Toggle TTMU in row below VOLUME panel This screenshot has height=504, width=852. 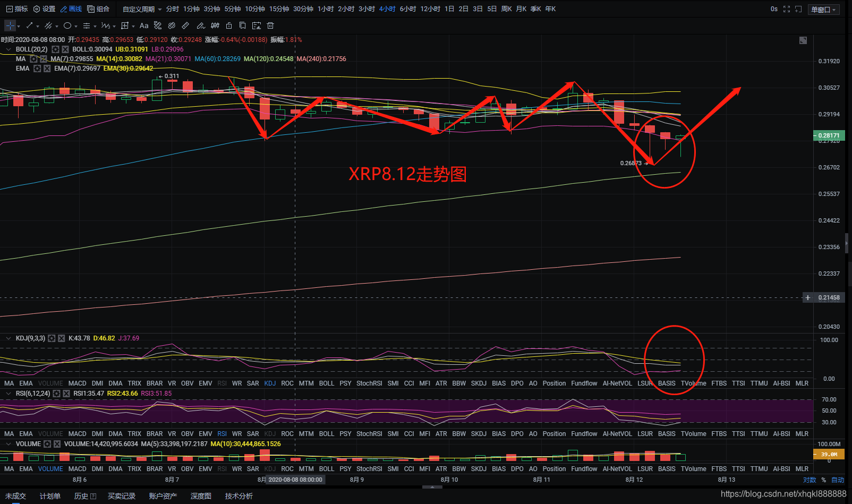pos(759,469)
